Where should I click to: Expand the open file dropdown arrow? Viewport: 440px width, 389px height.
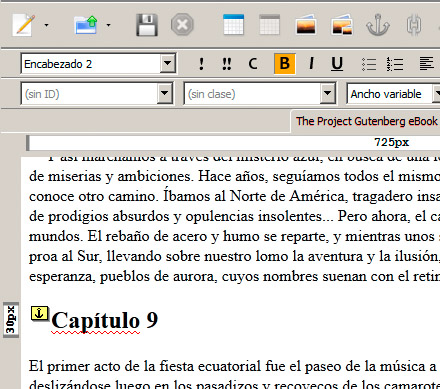click(x=108, y=25)
